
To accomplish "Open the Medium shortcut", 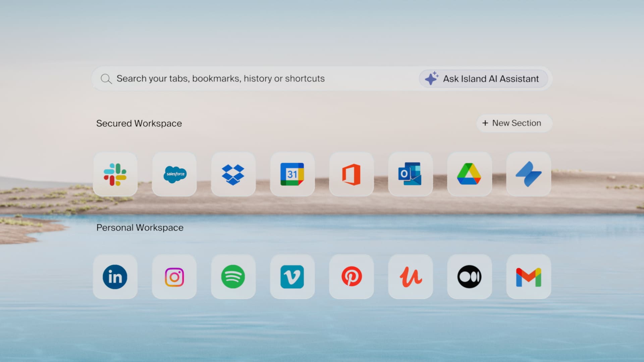I will click(469, 277).
